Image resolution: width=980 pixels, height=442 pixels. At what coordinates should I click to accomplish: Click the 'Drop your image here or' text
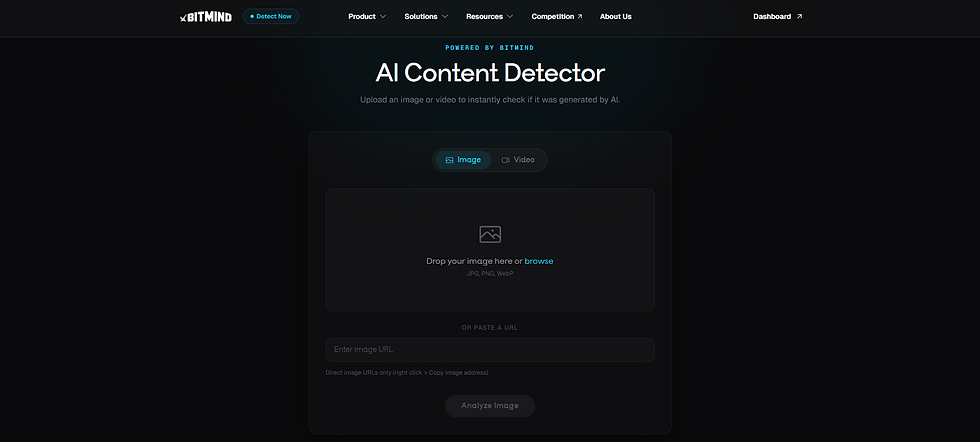pyautogui.click(x=474, y=261)
